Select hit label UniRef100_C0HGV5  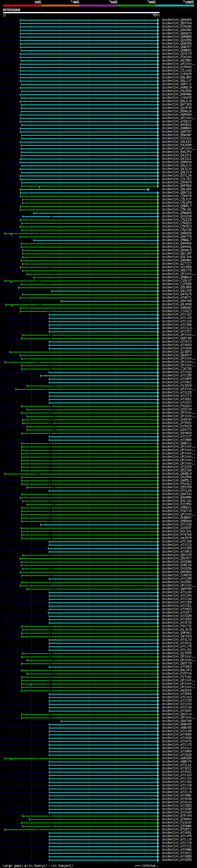(x=177, y=98)
